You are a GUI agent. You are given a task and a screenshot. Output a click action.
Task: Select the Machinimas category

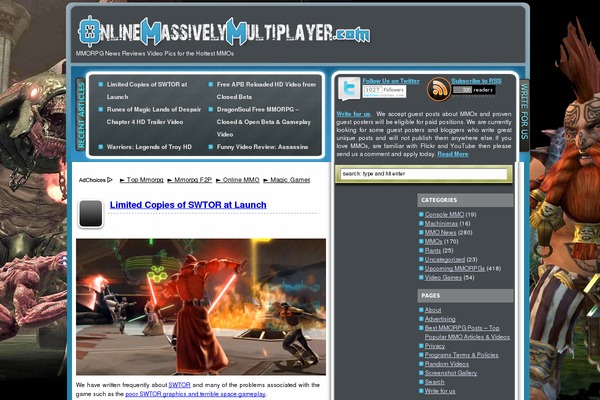coord(441,224)
